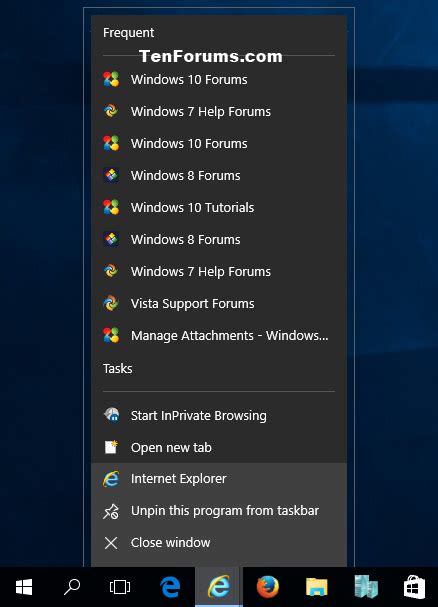This screenshot has width=438, height=607.
Task: Open Windows 8 Forums entry just above Windows 10 Tutorials
Action: tap(219, 175)
